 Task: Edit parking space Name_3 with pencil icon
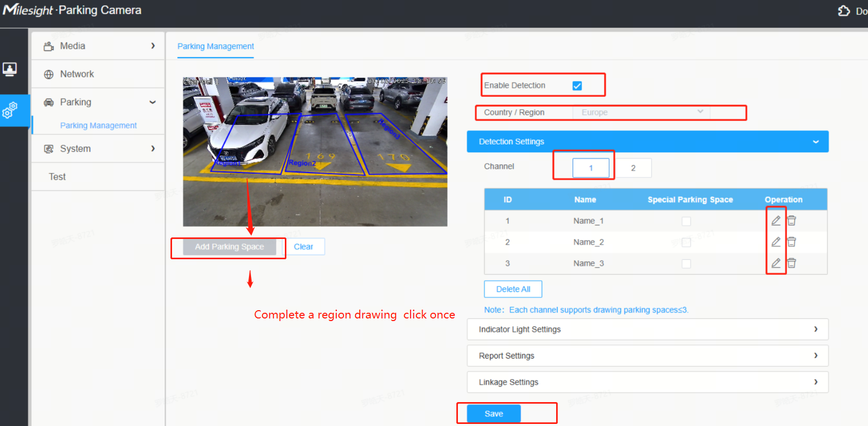[x=775, y=263]
